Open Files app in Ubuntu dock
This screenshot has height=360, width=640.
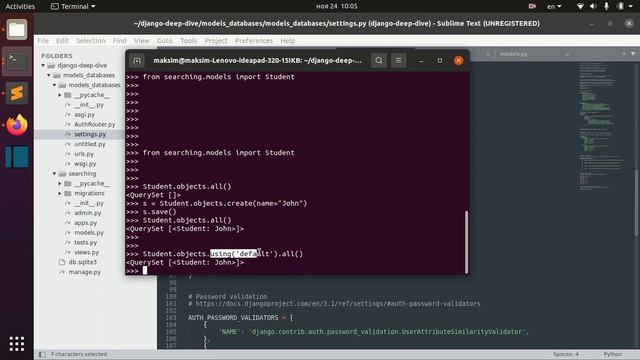17,29
